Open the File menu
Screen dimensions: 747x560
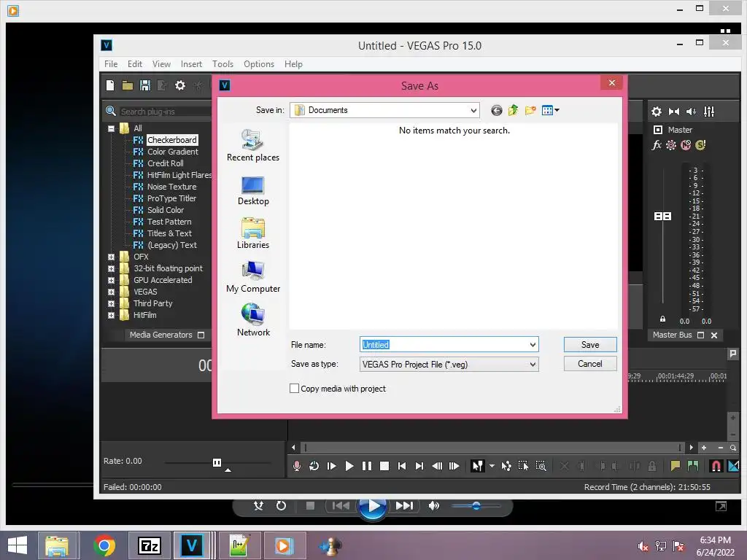click(x=111, y=64)
